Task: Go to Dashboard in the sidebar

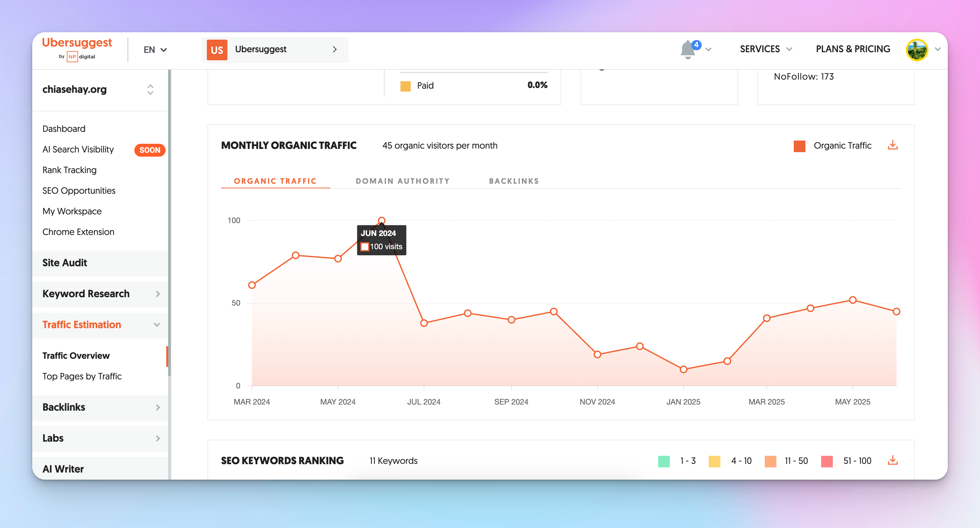Action: 64,129
